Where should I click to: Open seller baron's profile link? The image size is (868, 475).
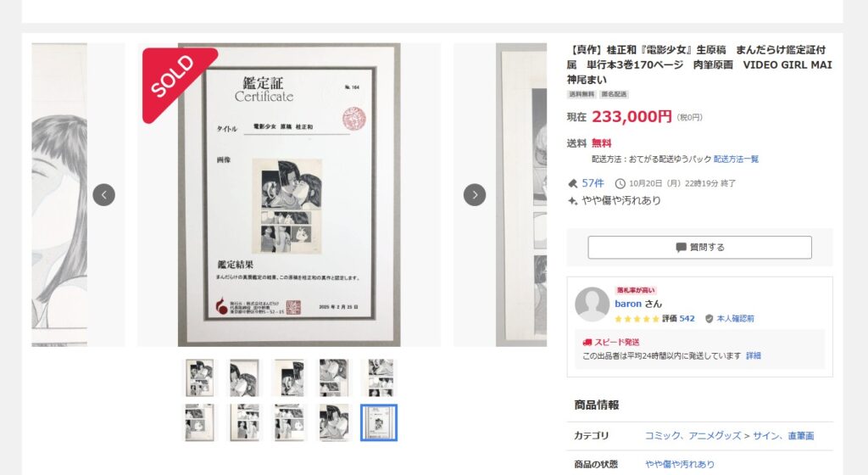point(628,304)
